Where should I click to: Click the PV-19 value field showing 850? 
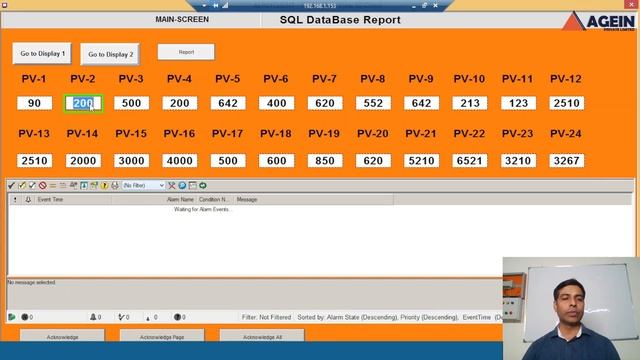point(325,161)
